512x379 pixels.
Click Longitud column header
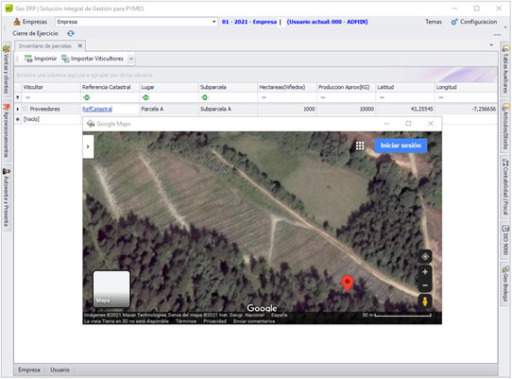[465, 87]
